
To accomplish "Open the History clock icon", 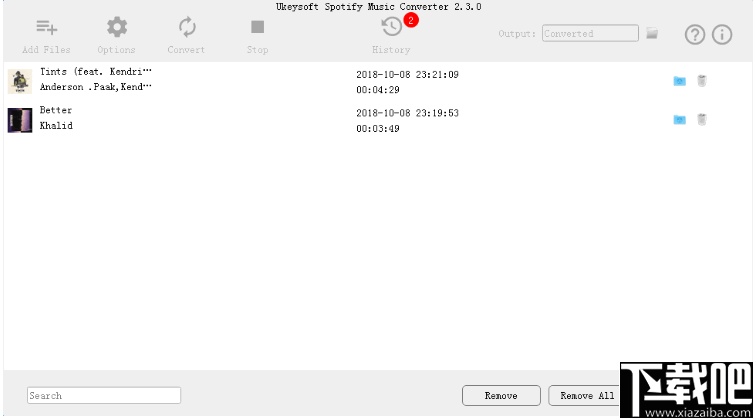I will [x=391, y=27].
